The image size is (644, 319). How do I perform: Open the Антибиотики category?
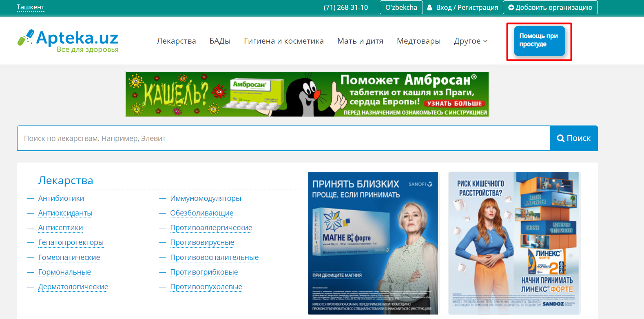pyautogui.click(x=61, y=198)
